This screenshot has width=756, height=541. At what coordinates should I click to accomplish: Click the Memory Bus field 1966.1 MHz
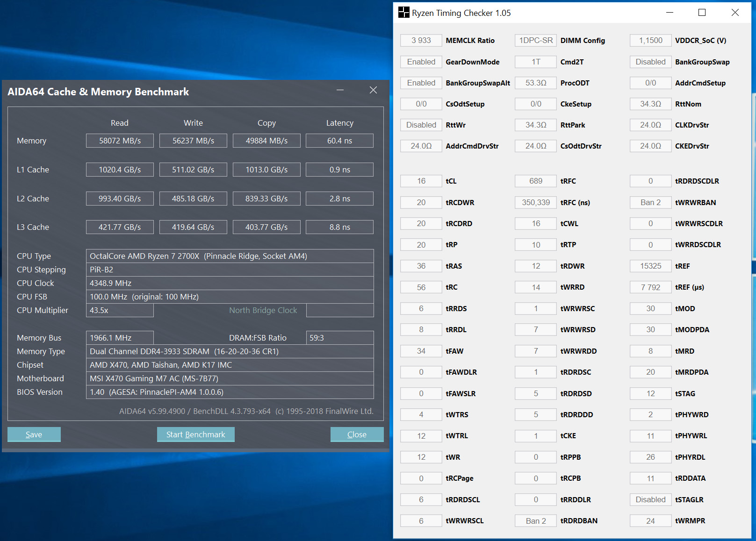pyautogui.click(x=120, y=338)
